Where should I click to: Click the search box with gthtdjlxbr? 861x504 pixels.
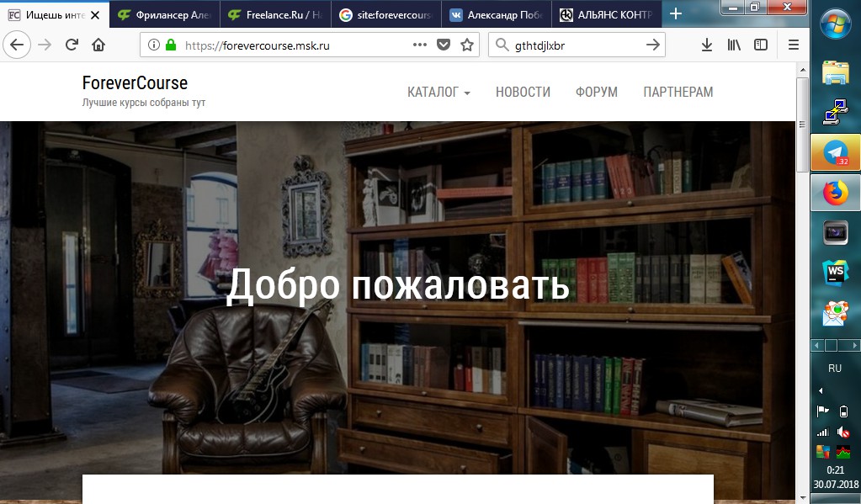577,45
